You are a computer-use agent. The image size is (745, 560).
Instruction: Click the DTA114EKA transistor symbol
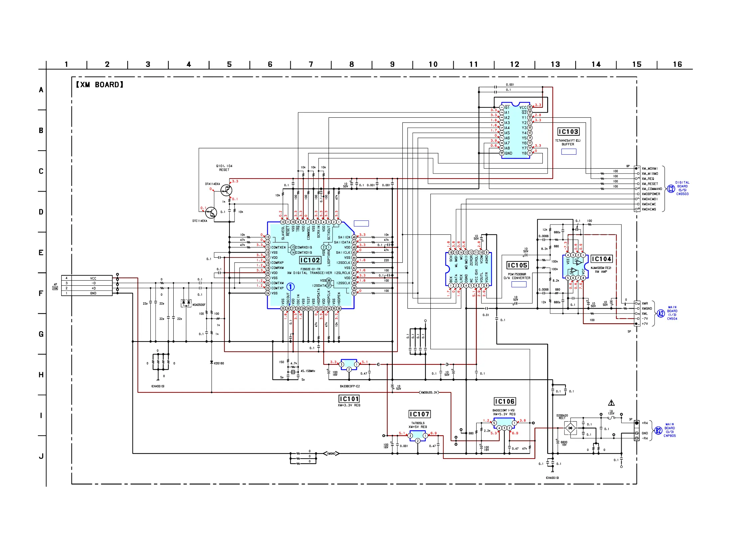pyautogui.click(x=226, y=190)
